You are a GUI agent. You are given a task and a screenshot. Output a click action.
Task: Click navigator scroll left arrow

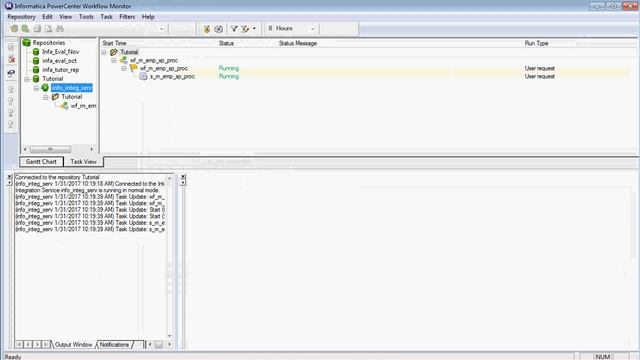tap(25, 149)
